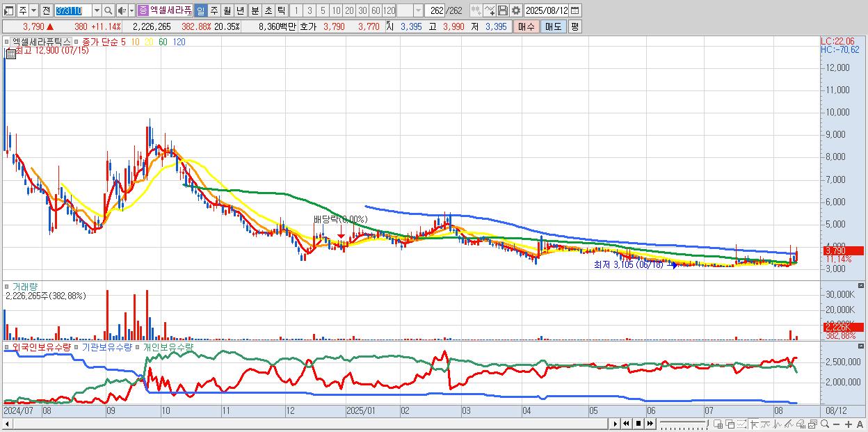
Task: Click the magnifier stock search icon
Action: pyautogui.click(x=108, y=10)
